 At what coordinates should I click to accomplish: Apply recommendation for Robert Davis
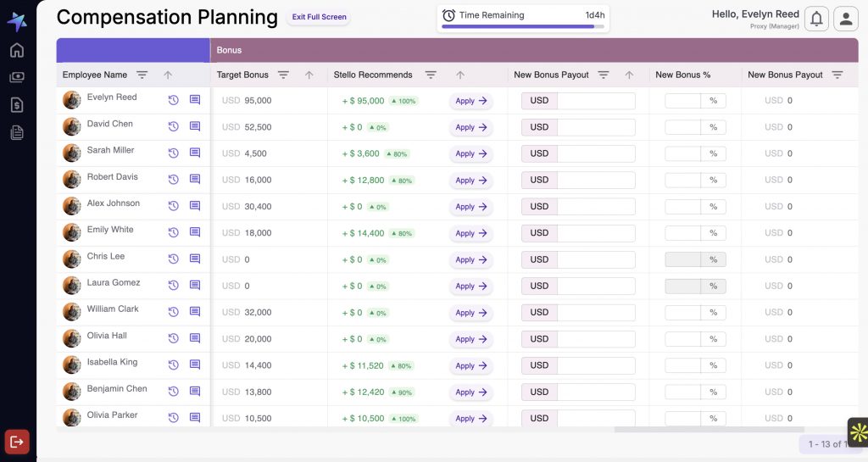click(x=471, y=181)
